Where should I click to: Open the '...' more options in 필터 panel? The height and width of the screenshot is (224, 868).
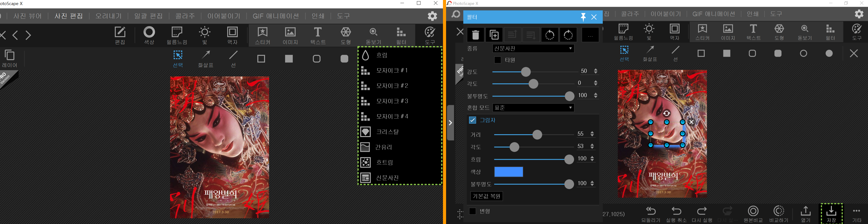pos(590,35)
